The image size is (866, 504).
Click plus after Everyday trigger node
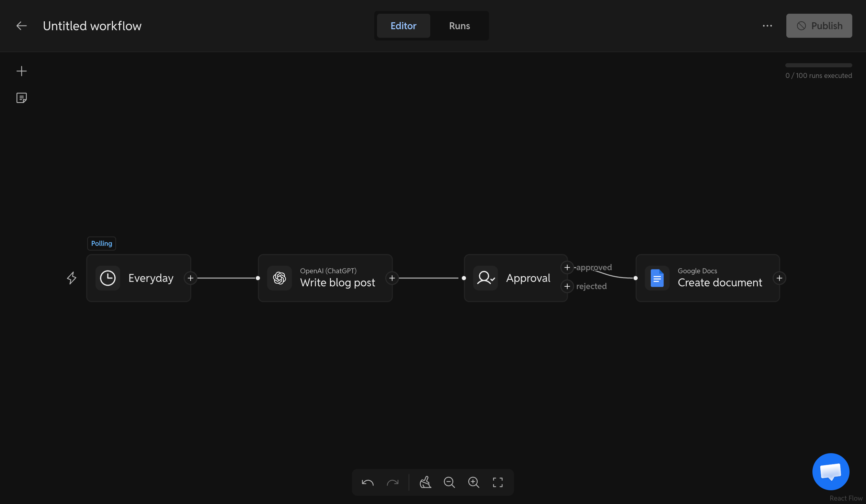tap(190, 278)
